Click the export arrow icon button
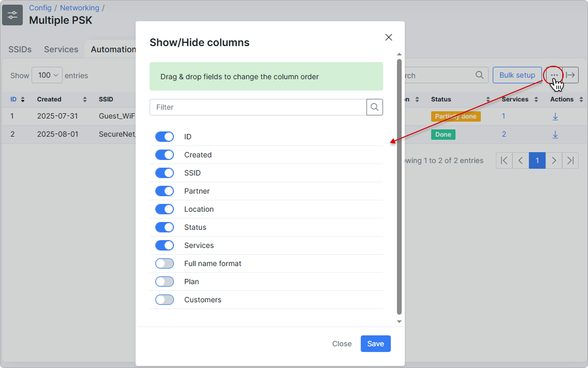 tap(570, 75)
